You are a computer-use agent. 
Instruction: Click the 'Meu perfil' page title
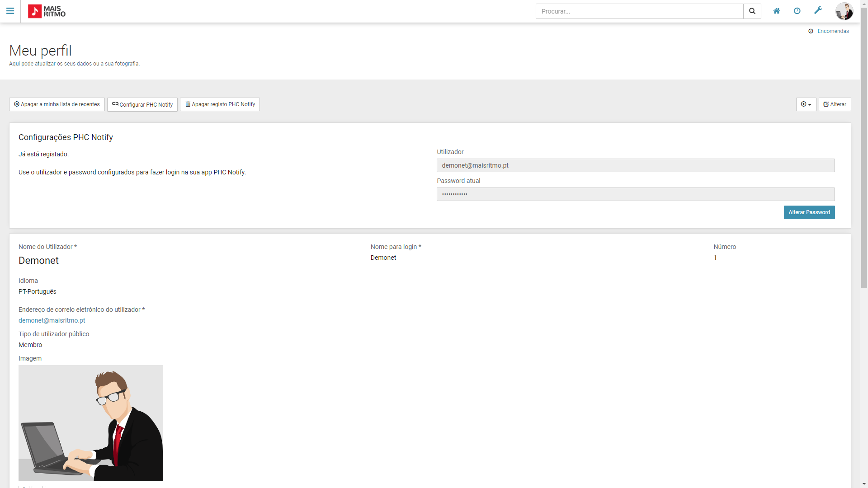[40, 51]
